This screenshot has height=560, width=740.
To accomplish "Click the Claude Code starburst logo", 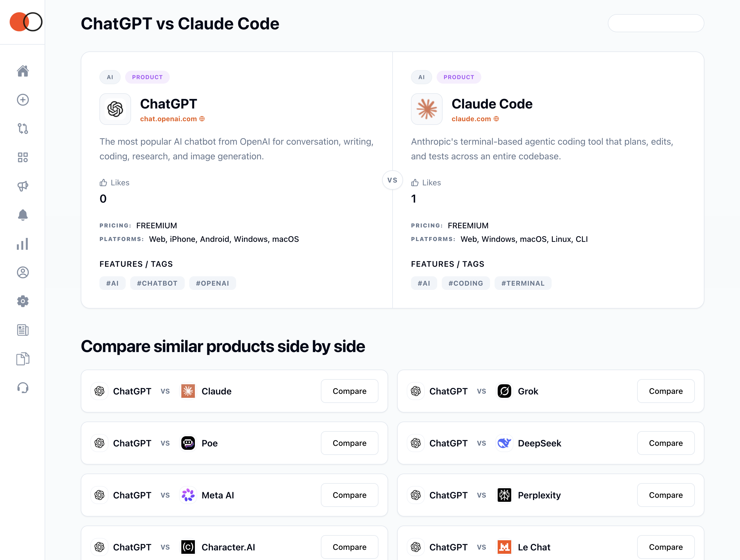I will (x=426, y=109).
